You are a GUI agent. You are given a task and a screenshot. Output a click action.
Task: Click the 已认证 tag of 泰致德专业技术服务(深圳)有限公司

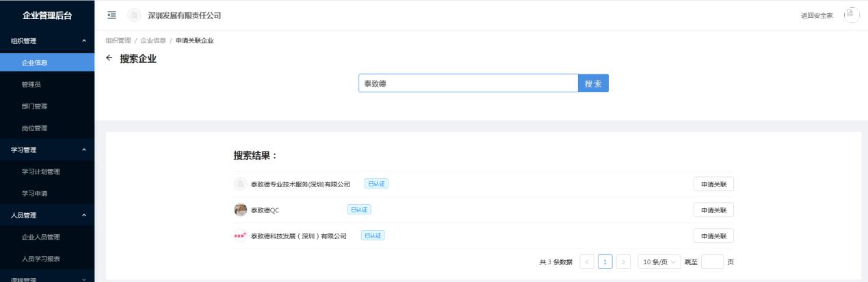376,184
